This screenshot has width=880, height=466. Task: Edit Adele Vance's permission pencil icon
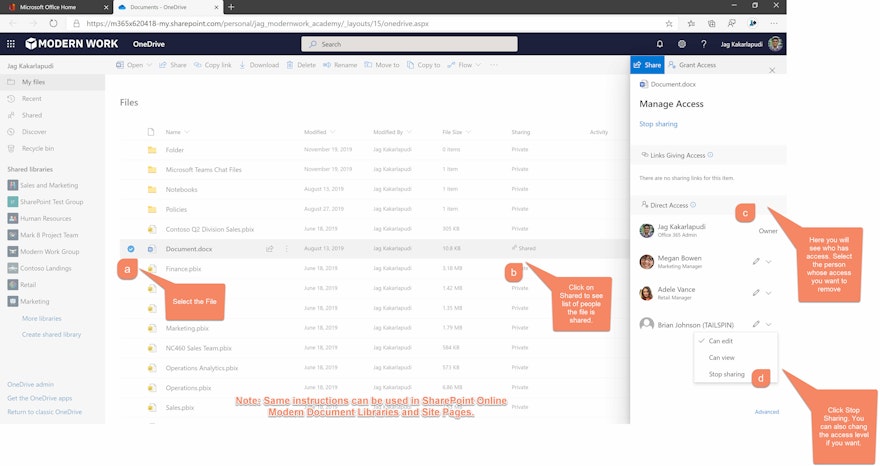tap(756, 293)
